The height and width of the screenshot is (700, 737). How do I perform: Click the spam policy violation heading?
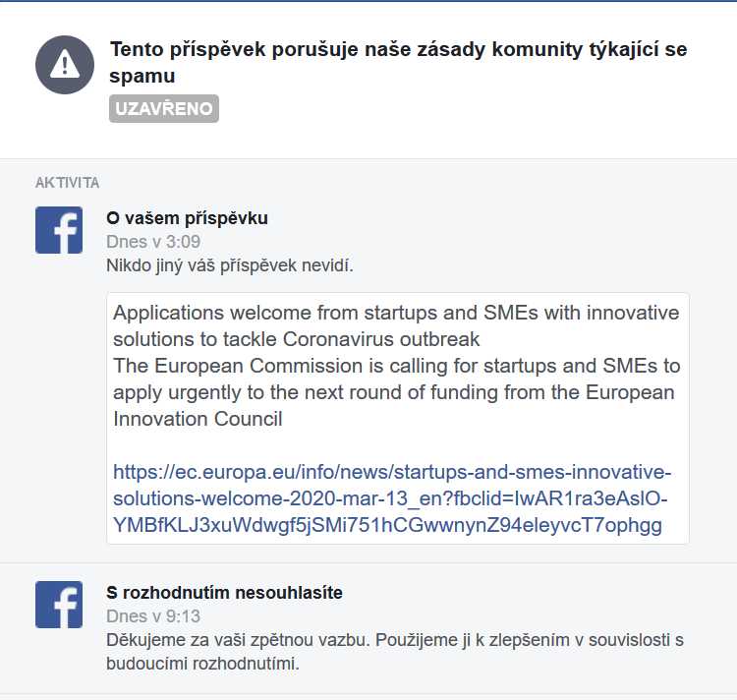pos(398,51)
